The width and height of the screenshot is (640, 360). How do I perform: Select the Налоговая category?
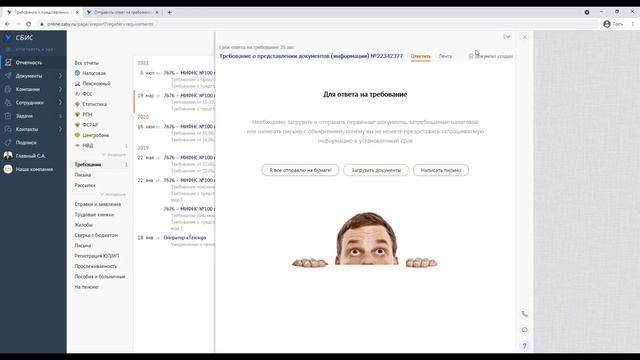coord(94,73)
